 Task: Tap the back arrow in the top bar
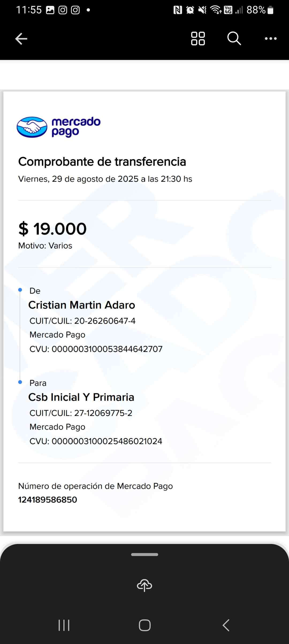point(21,39)
